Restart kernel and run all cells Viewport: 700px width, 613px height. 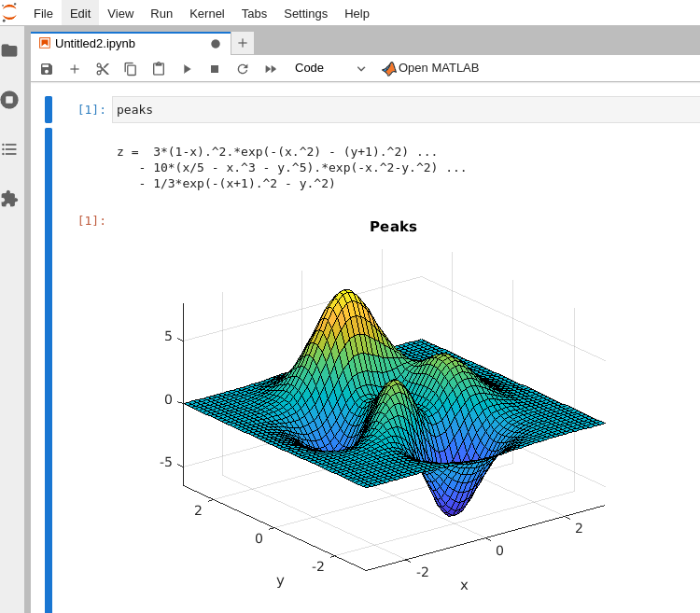(x=271, y=68)
